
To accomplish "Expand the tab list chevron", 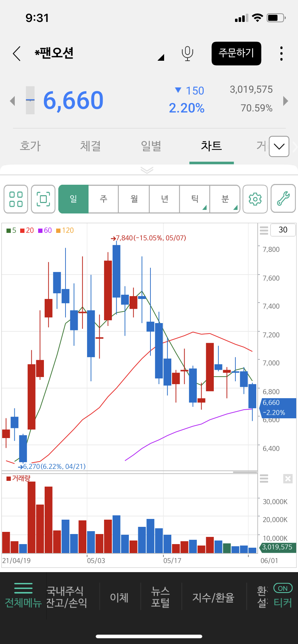I will pos(279,146).
